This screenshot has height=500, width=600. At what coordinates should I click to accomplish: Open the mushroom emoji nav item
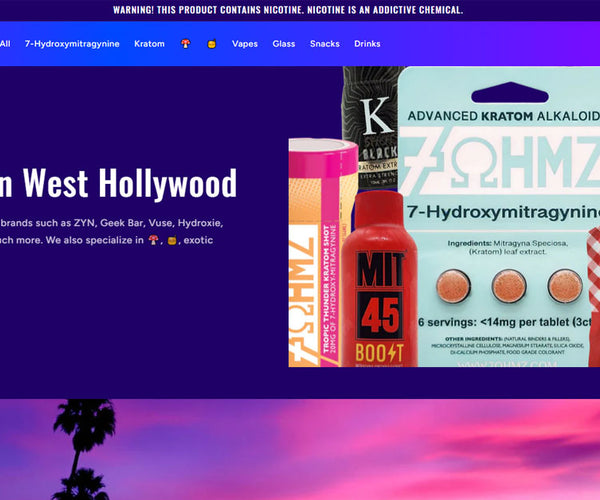click(x=186, y=44)
